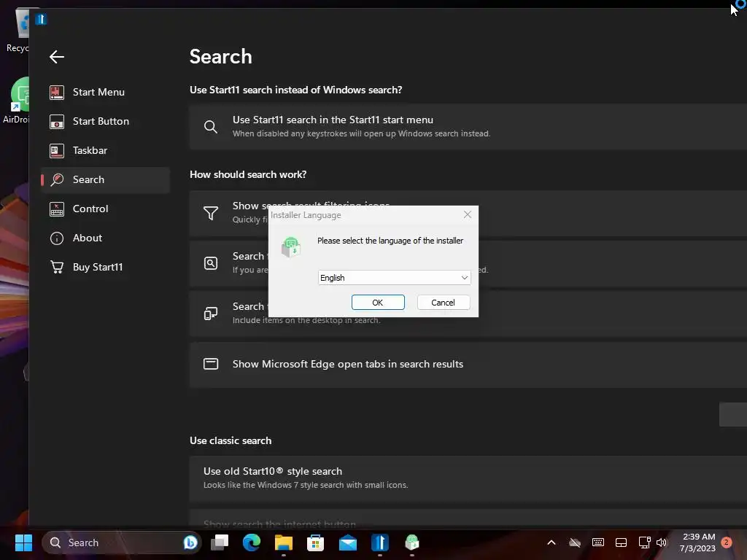Select the Search settings section
747x560 pixels.
[x=105, y=179]
